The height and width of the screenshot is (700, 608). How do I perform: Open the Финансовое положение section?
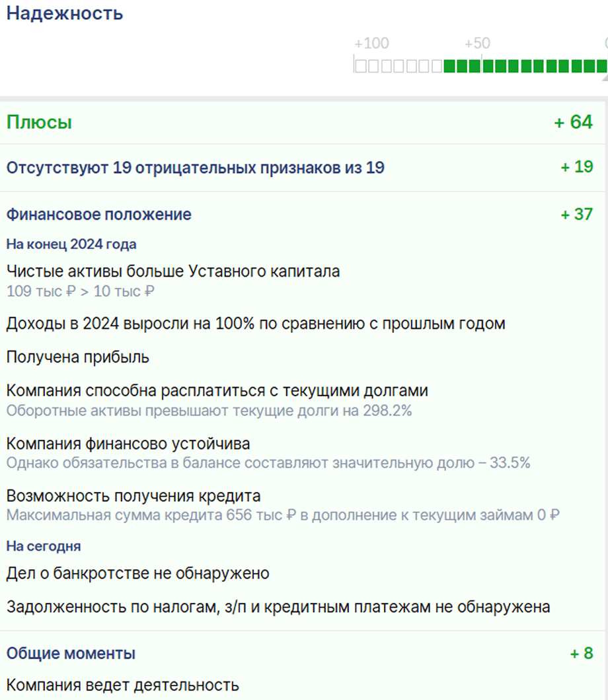98,215
